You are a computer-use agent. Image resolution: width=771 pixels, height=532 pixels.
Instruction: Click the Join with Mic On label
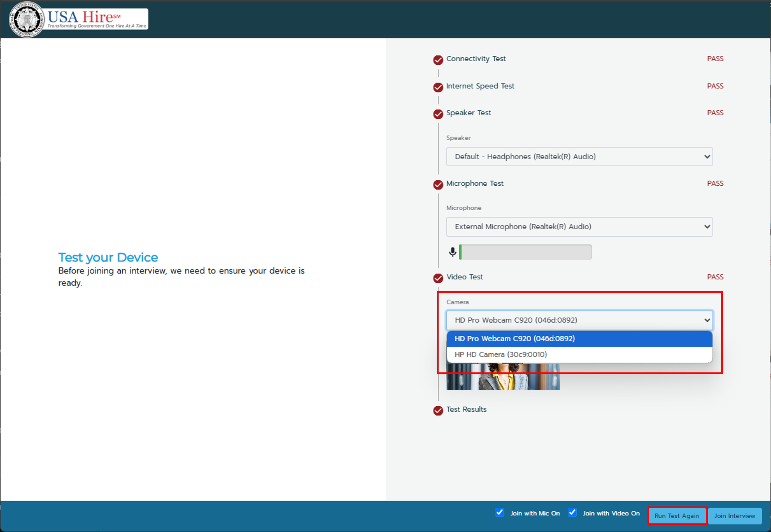tap(535, 513)
